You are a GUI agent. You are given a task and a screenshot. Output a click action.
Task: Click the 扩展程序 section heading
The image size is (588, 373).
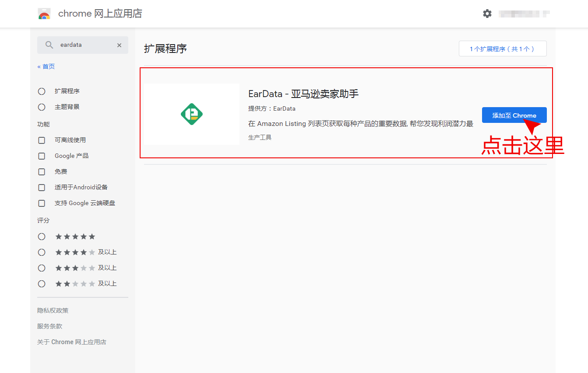tap(165, 49)
